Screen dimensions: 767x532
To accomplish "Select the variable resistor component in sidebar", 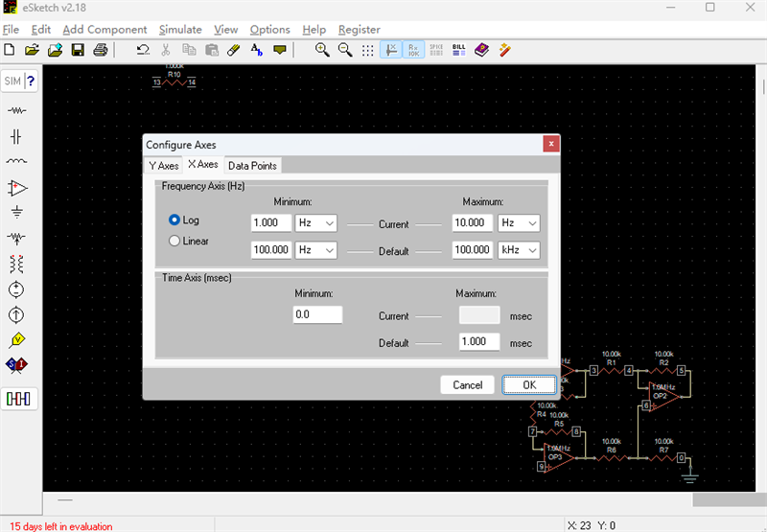I will pyautogui.click(x=16, y=238).
